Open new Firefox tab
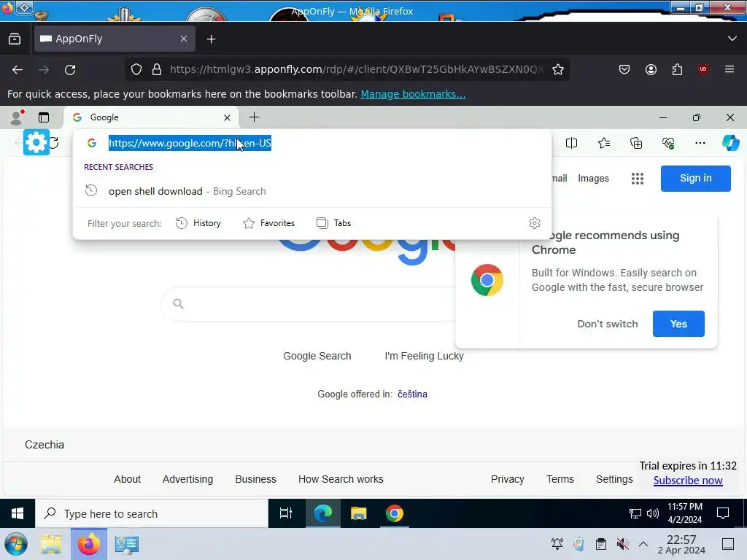The width and height of the screenshot is (747, 560). [x=211, y=39]
